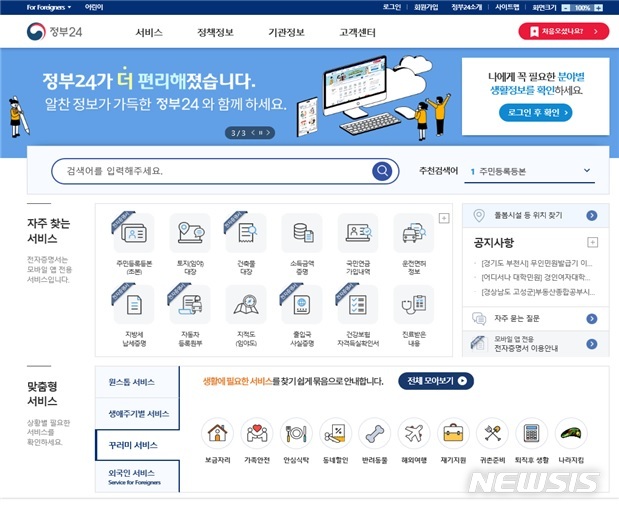Image resolution: width=619 pixels, height=511 pixels.
Task: Expand the 추천검색어 주민등록등본 dropdown
Action: (x=529, y=171)
